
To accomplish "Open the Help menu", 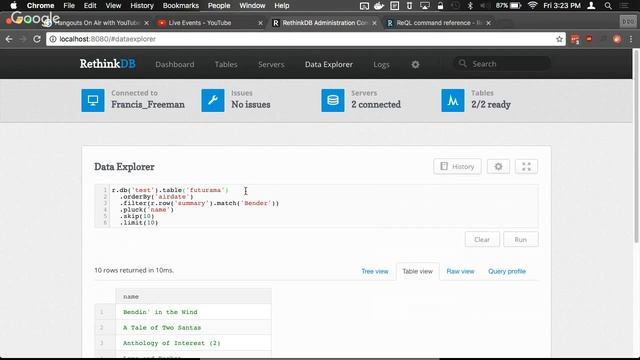I will pyautogui.click(x=282, y=6).
